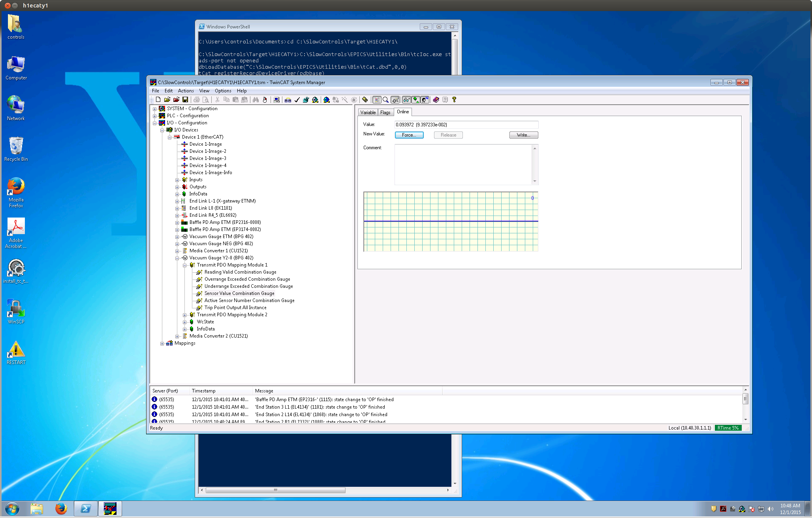Screen dimensions: 812x518
Task: Collapse Vacuum Gauge Y2-8 (BPG 402) node
Action: tap(177, 258)
